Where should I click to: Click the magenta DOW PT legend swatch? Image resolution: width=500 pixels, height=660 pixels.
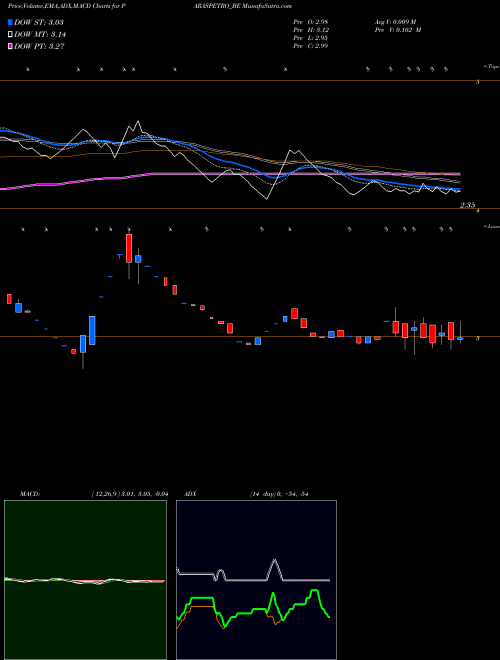[10, 46]
